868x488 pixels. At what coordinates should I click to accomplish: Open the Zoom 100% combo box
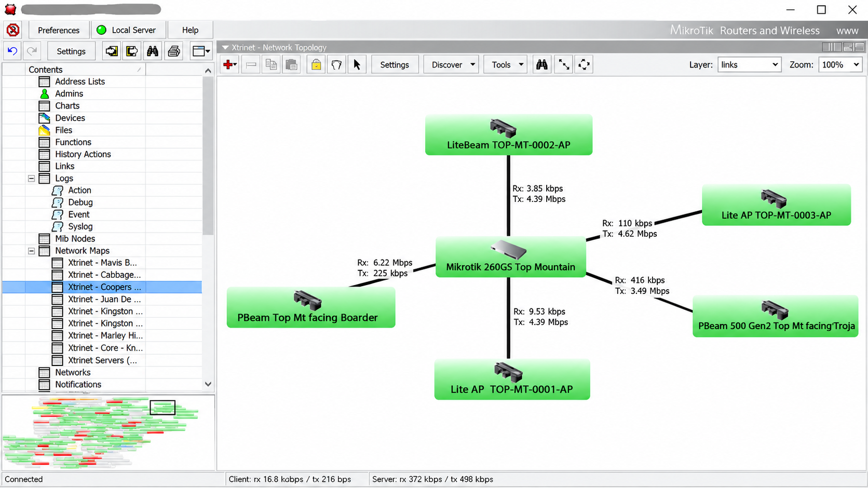click(x=840, y=65)
